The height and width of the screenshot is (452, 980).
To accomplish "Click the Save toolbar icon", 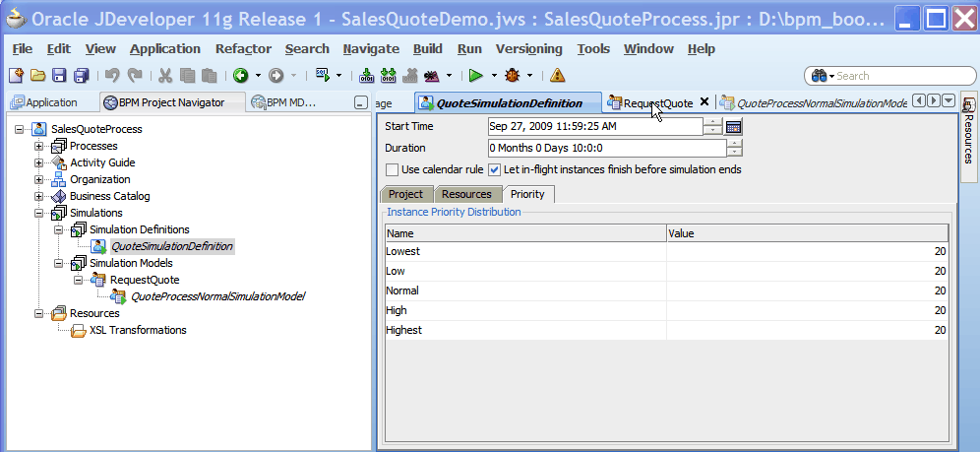I will [x=59, y=76].
